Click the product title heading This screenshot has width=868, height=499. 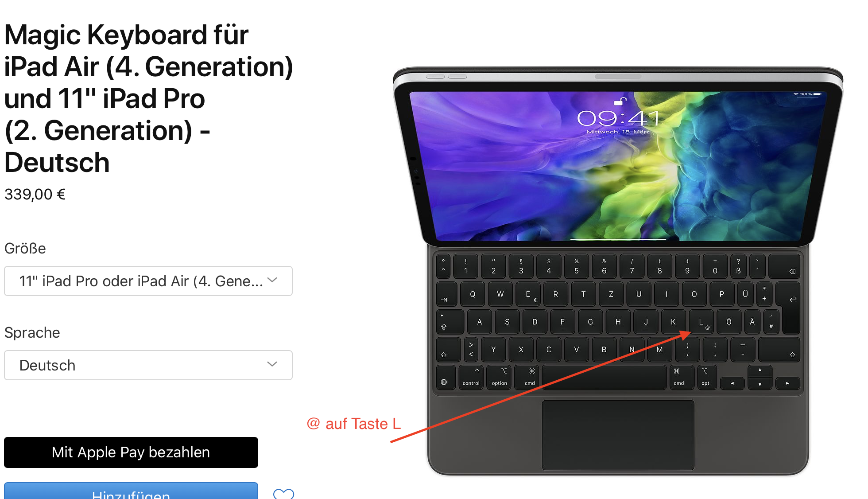pyautogui.click(x=149, y=98)
